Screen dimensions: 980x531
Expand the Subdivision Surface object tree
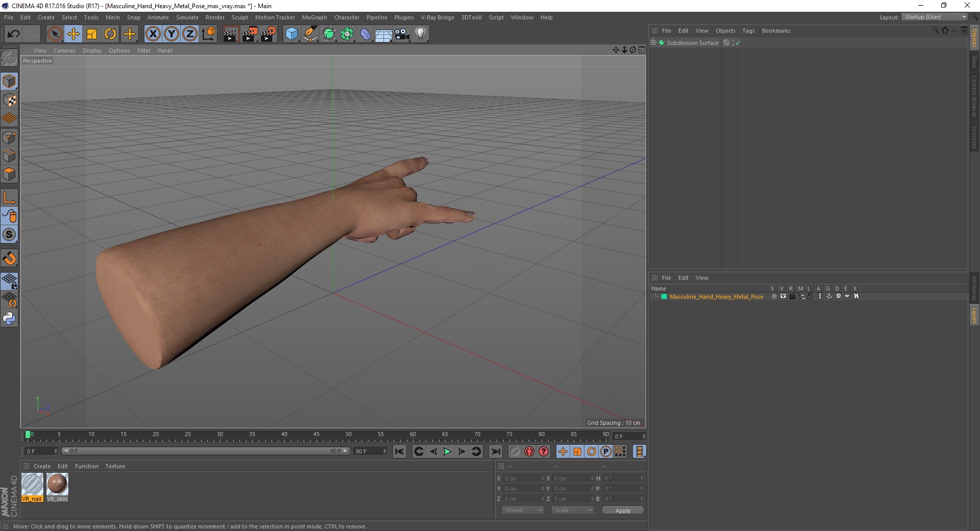653,43
